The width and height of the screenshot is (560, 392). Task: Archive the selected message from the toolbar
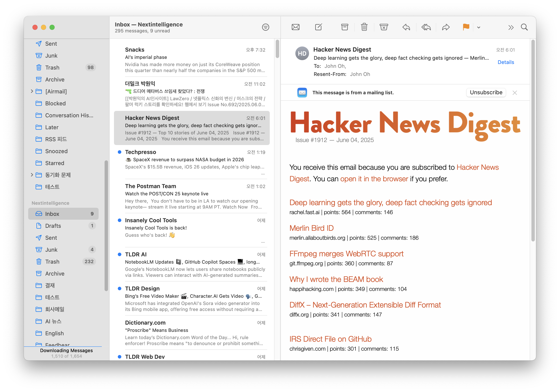(x=344, y=27)
